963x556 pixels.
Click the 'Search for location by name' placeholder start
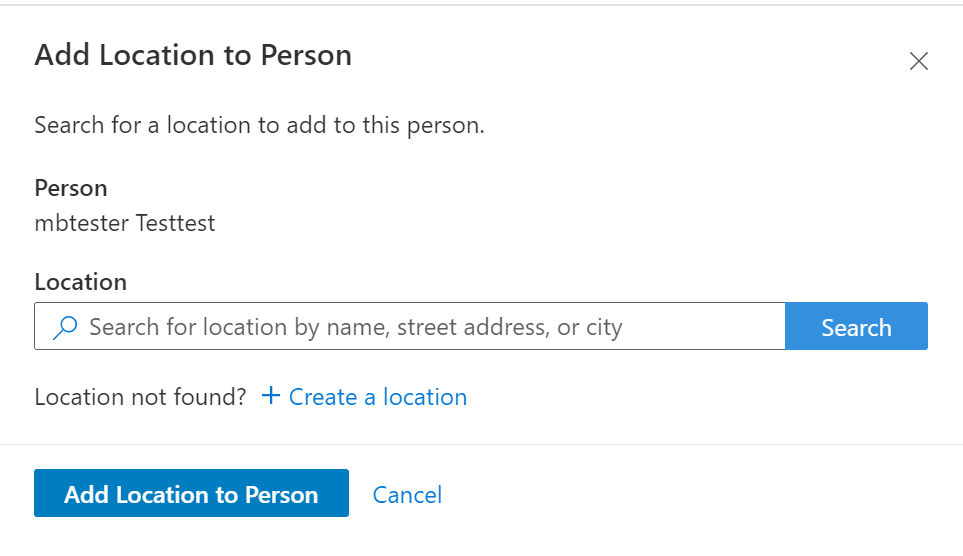[x=240, y=327]
